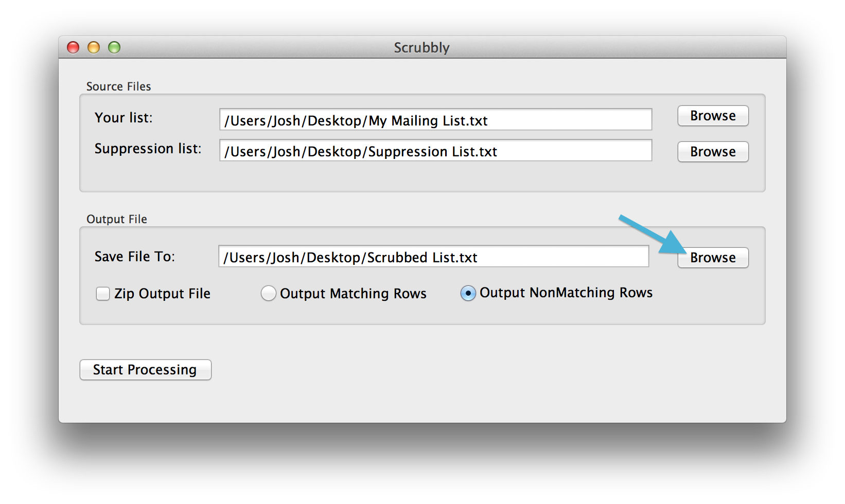Click Browse next to Save File To
This screenshot has width=845, height=504.
click(713, 258)
